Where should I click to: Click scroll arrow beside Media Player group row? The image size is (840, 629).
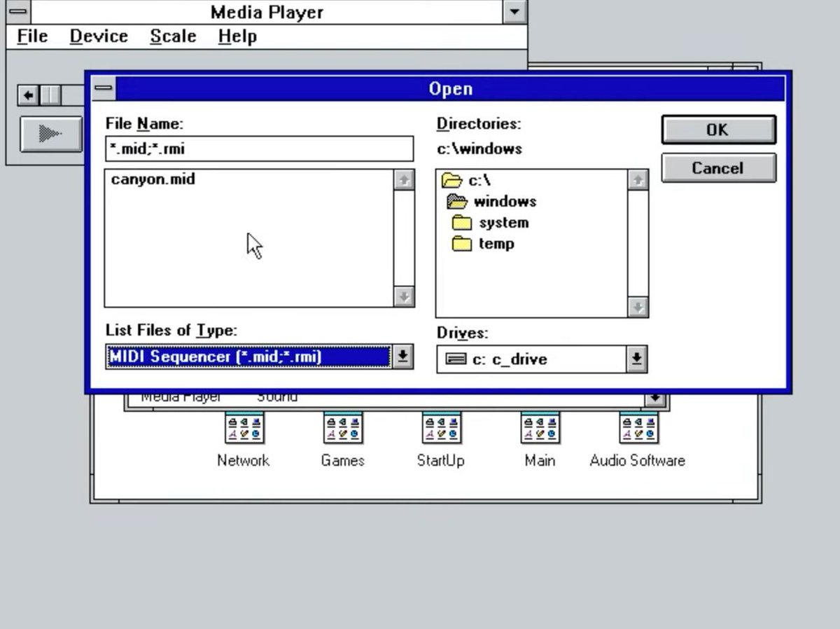click(655, 398)
